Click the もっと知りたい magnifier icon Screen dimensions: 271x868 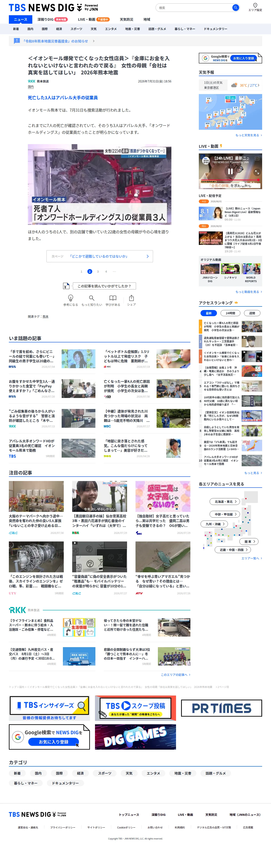pyautogui.click(x=92, y=298)
